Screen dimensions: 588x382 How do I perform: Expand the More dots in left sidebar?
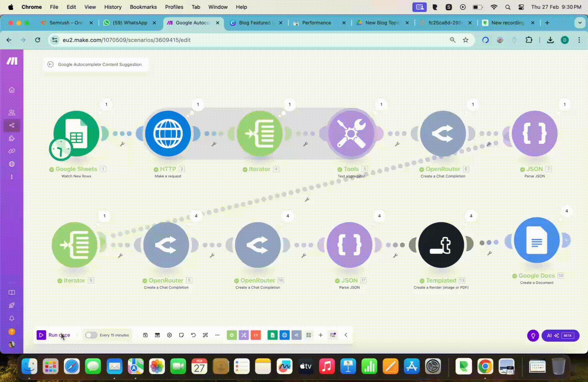coord(12,177)
